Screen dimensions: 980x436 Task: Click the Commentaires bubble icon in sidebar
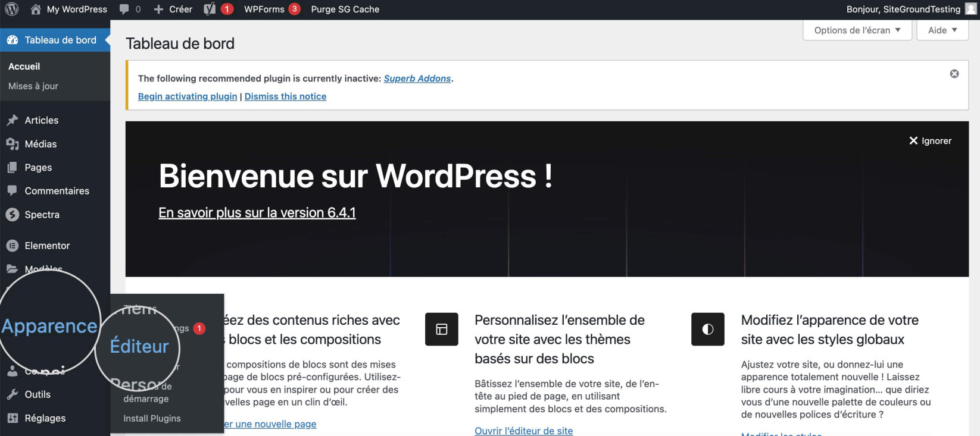click(13, 191)
